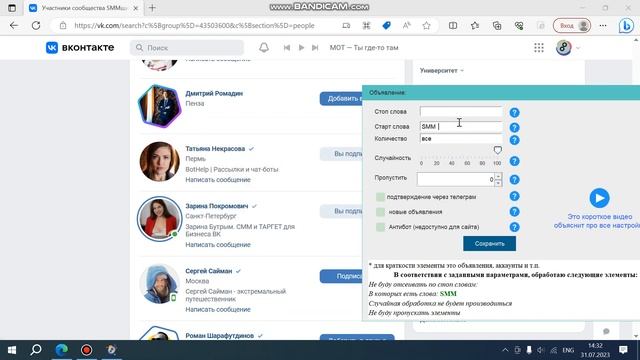Open the Bing sidebar button

click(x=626, y=26)
